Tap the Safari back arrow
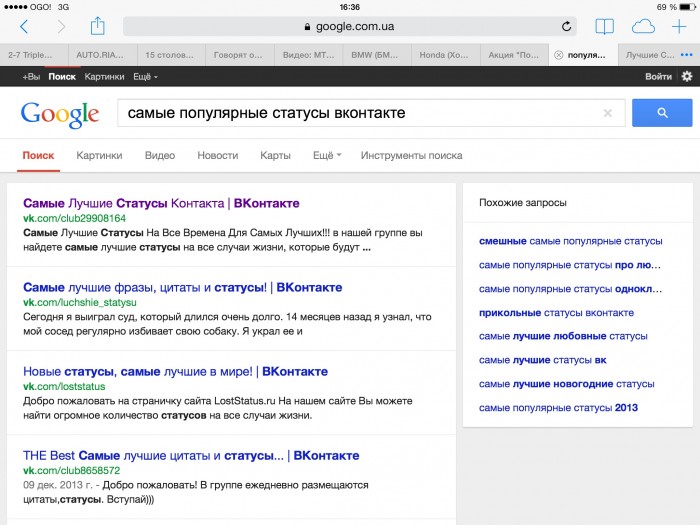The width and height of the screenshot is (700, 525). click(x=25, y=27)
